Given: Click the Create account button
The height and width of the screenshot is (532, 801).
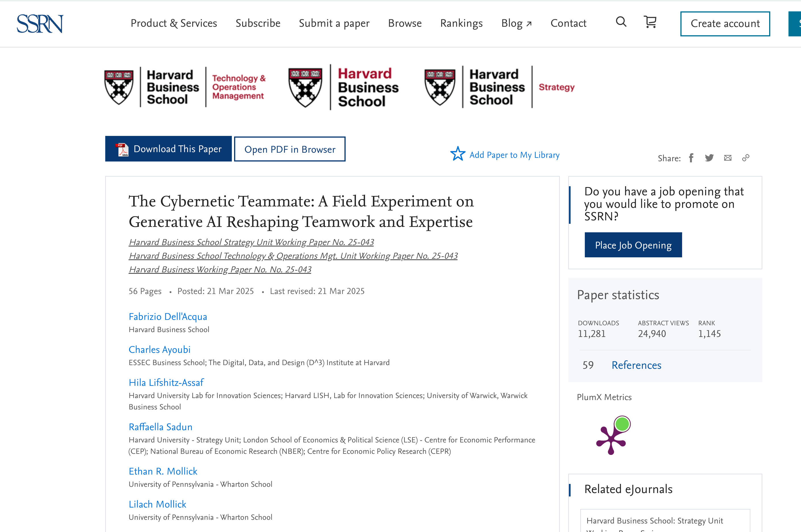Looking at the screenshot, I should click(x=725, y=24).
